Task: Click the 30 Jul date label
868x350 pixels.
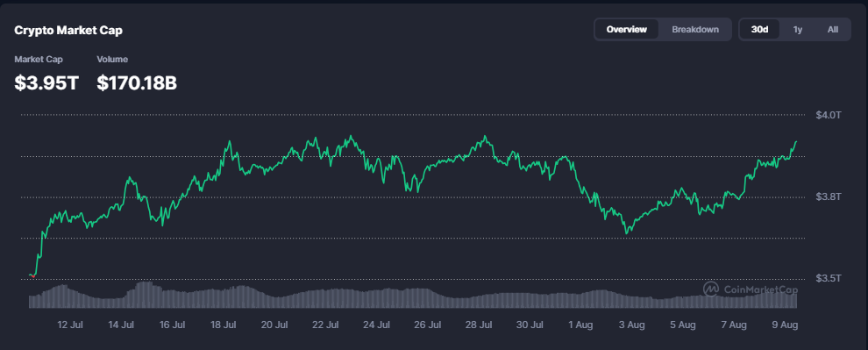Action: tap(530, 325)
